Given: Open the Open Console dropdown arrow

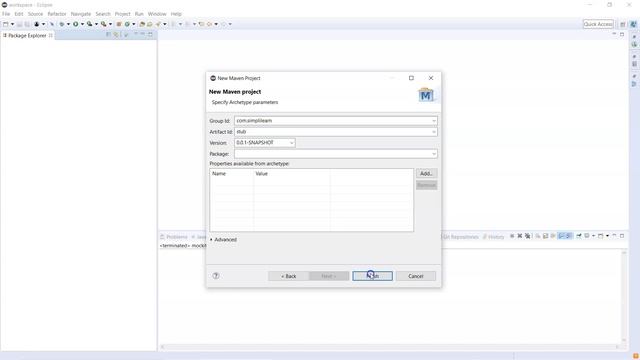Looking at the screenshot, I should (x=607, y=236).
